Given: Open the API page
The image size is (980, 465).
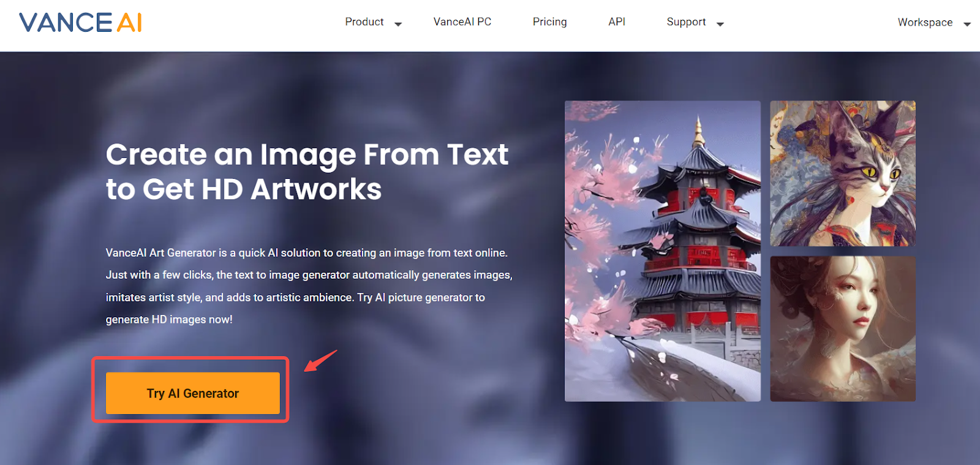Looking at the screenshot, I should coord(617,22).
